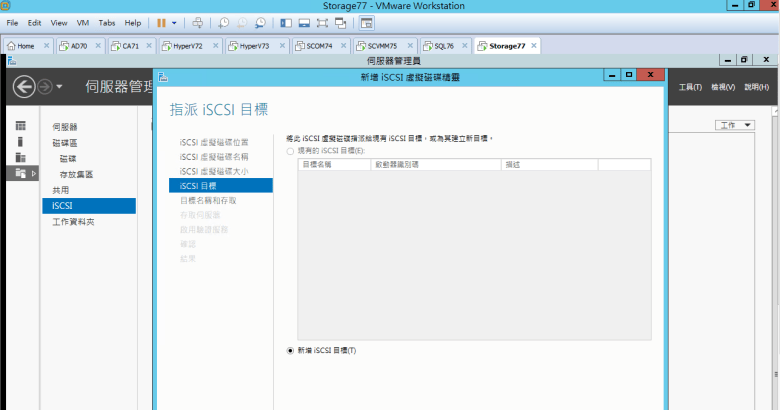Open the 工具(T) tools menu

690,87
